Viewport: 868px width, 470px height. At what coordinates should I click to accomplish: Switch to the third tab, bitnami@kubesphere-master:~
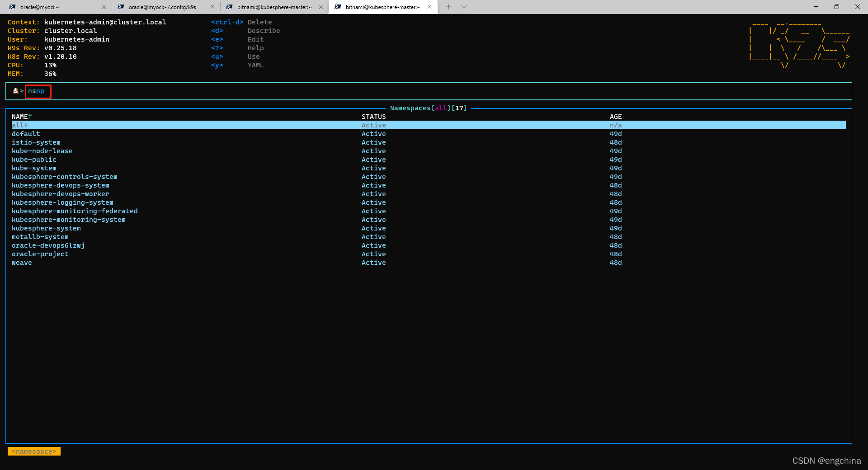point(274,7)
